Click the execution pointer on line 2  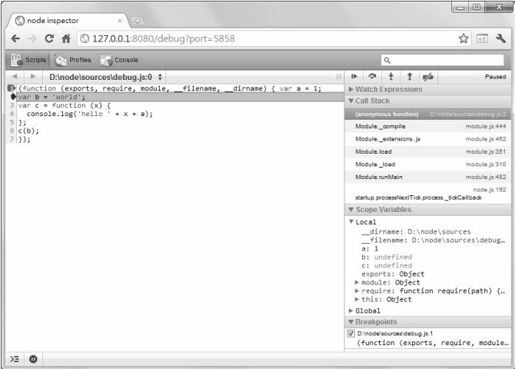pos(13,97)
